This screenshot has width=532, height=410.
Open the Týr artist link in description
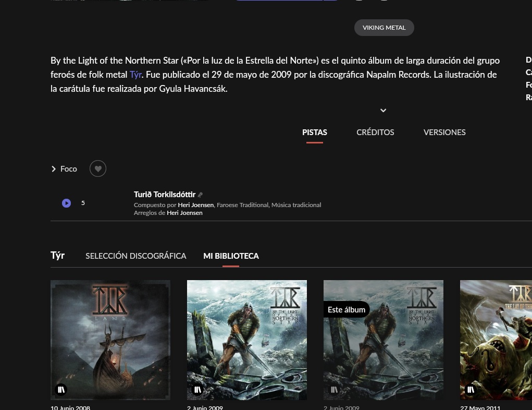(x=135, y=75)
